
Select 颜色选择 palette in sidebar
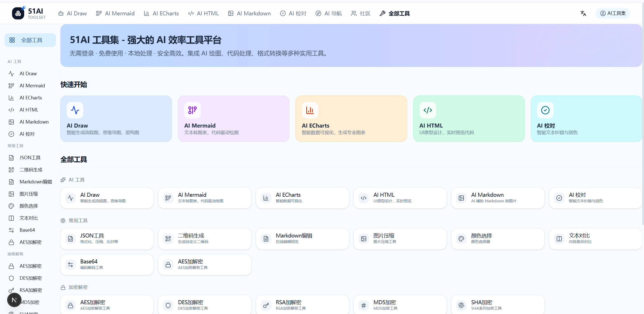(28, 206)
